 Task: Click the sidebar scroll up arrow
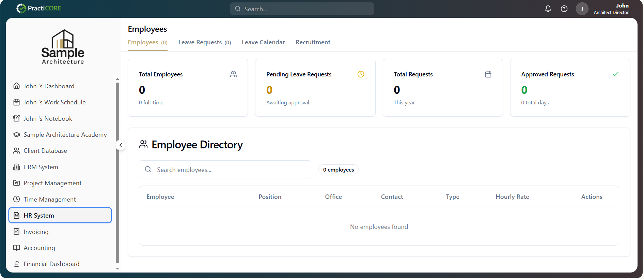pyautogui.click(x=117, y=79)
